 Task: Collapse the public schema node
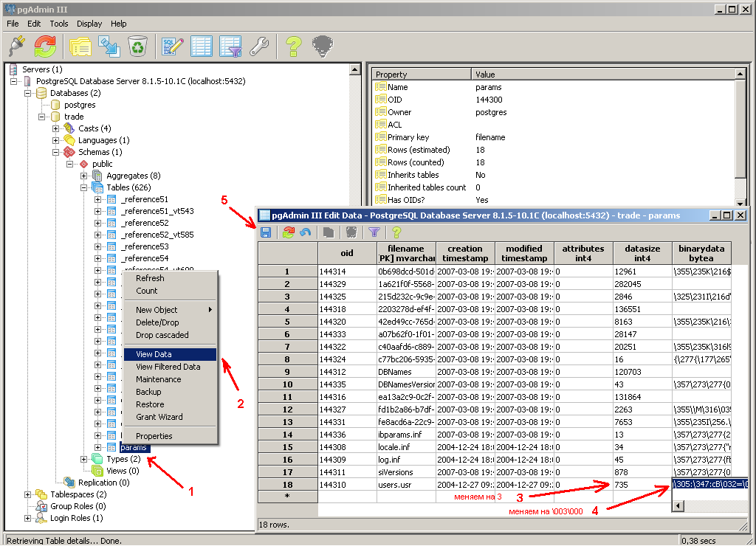click(69, 164)
